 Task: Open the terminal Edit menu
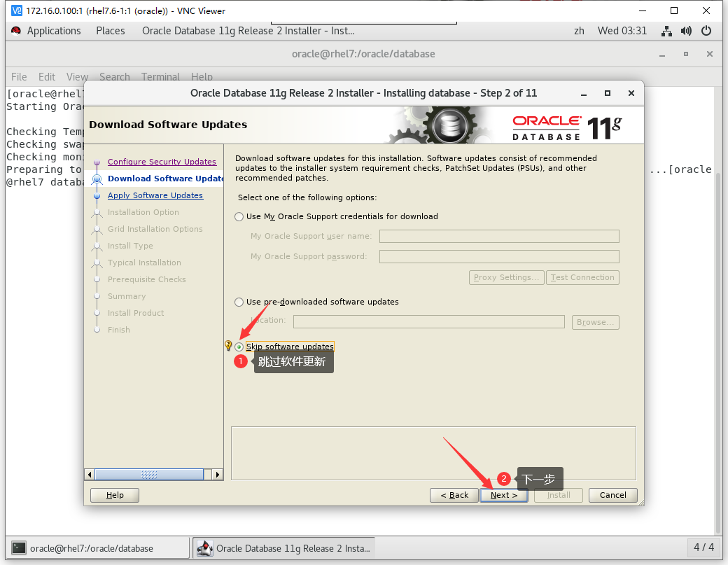46,76
